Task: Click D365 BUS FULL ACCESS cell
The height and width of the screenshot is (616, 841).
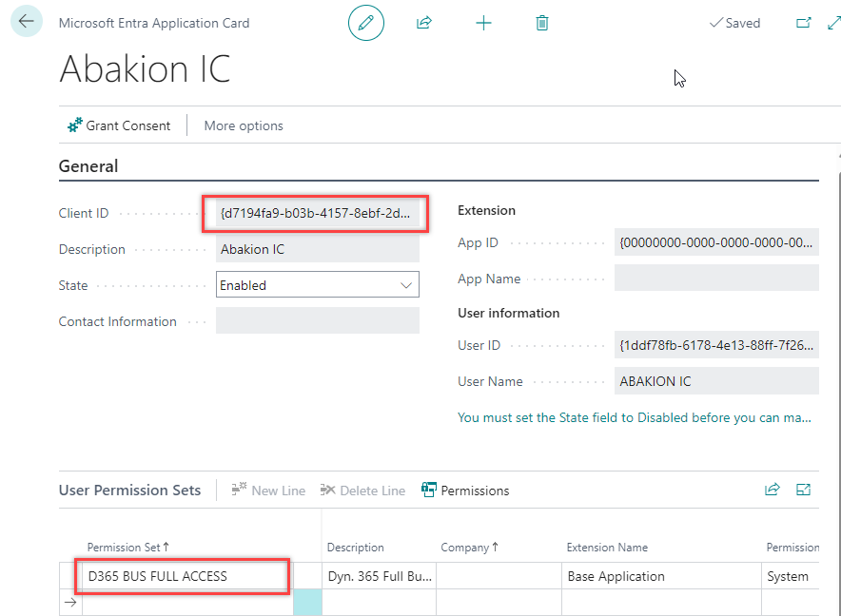Action: (187, 576)
